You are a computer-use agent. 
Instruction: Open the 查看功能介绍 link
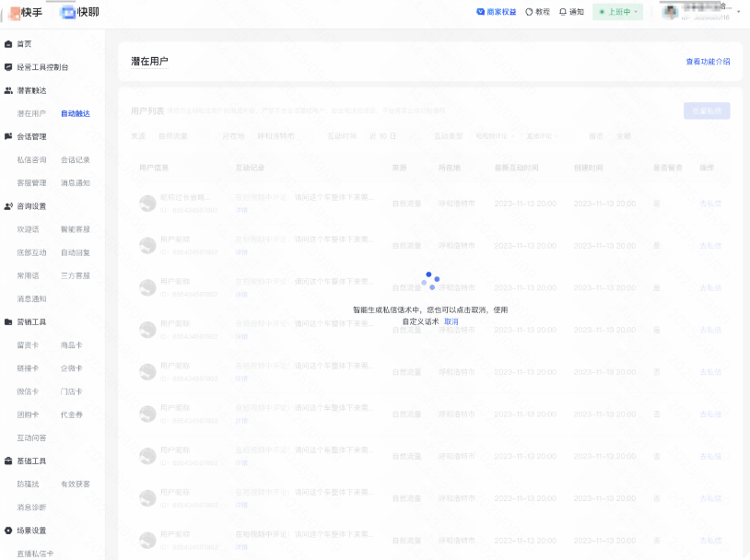[x=707, y=62]
